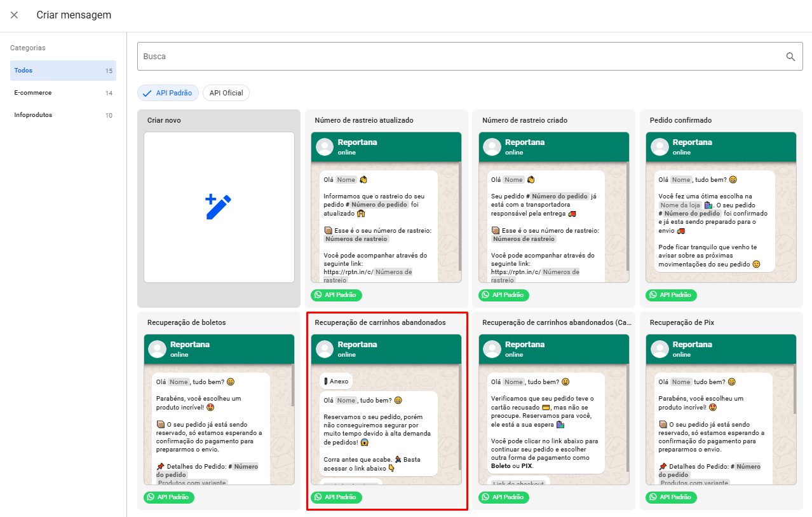The height and width of the screenshot is (517, 812).
Task: Select the E-commerce category
Action: point(63,93)
